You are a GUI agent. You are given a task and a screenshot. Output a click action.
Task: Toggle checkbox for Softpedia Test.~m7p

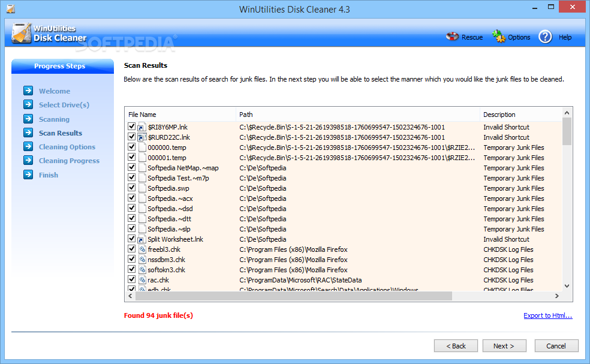click(x=131, y=178)
